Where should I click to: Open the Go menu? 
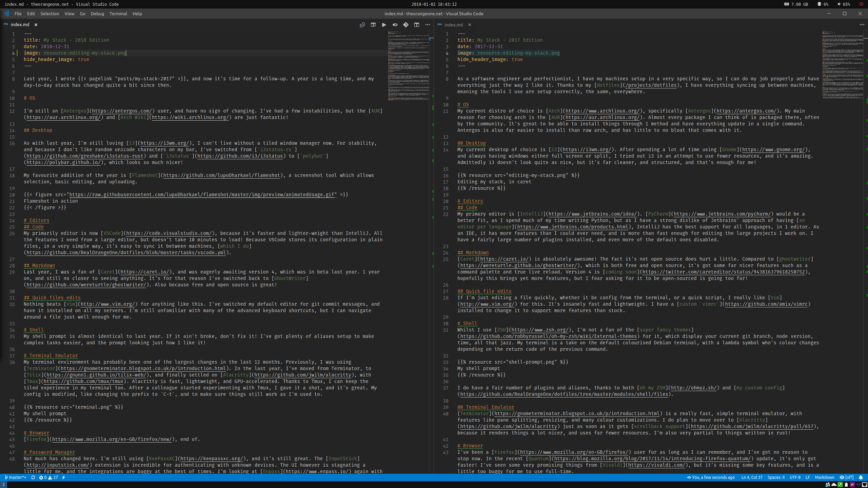tap(82, 14)
